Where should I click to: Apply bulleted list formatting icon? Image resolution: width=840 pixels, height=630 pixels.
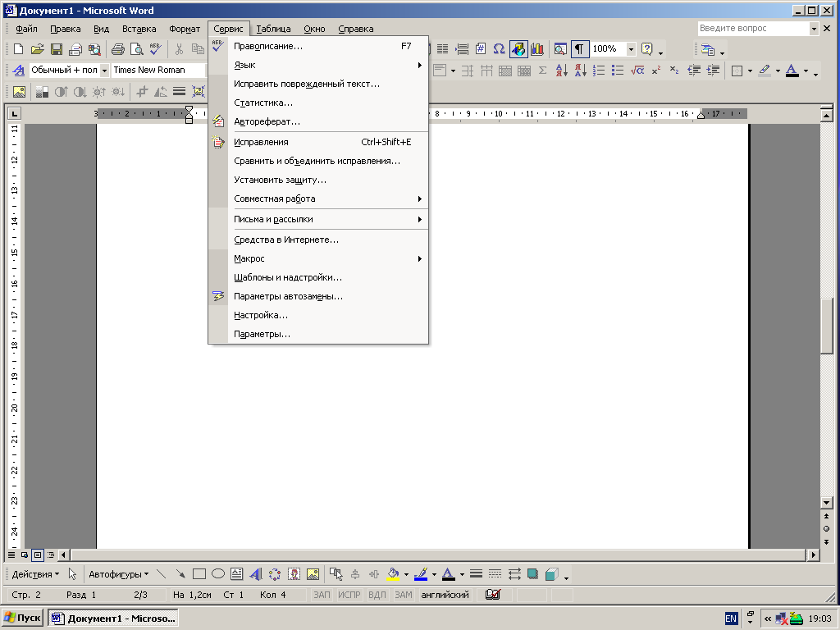[618, 71]
